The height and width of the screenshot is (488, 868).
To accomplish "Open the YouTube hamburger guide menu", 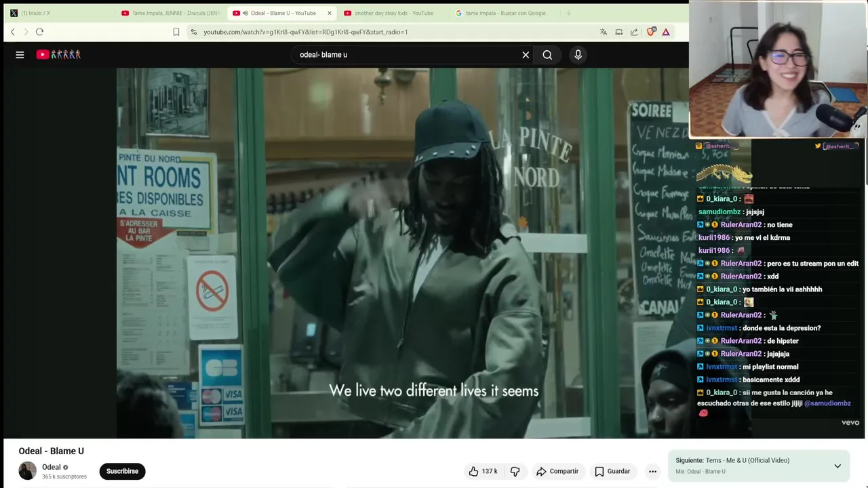I will (x=20, y=55).
